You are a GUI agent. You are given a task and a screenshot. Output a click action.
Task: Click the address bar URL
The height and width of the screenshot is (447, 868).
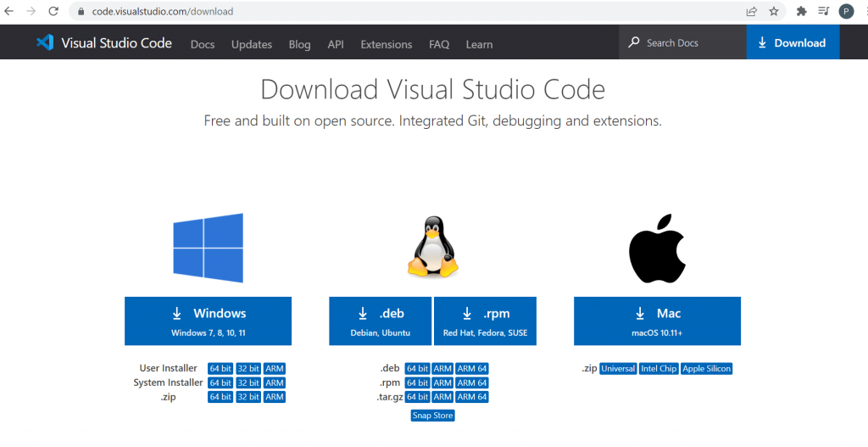tap(162, 11)
